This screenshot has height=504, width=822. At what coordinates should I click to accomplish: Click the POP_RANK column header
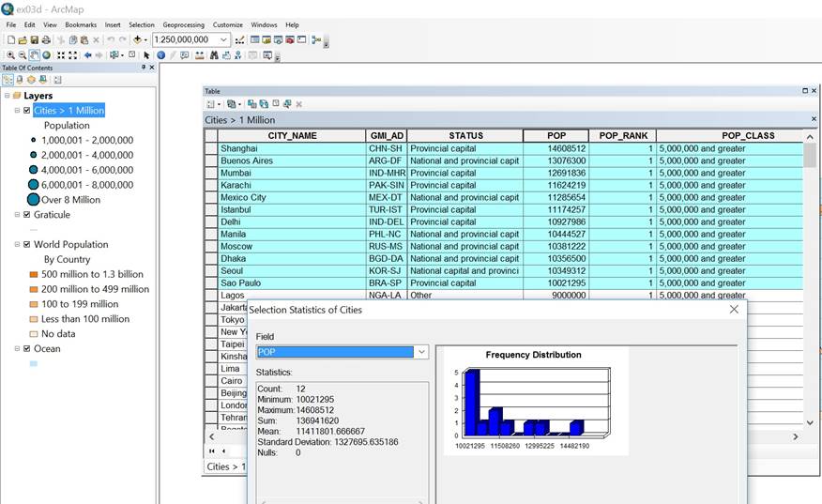coord(623,136)
